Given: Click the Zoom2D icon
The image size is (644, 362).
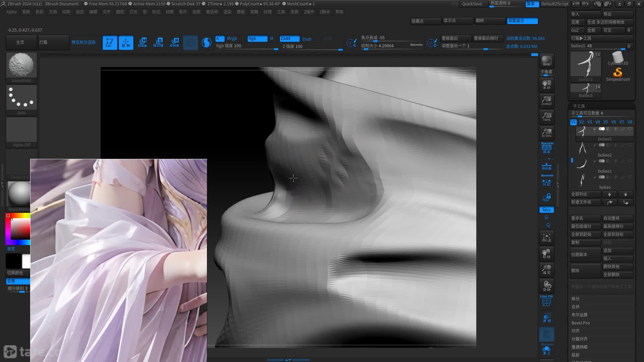Looking at the screenshot, I should (546, 101).
